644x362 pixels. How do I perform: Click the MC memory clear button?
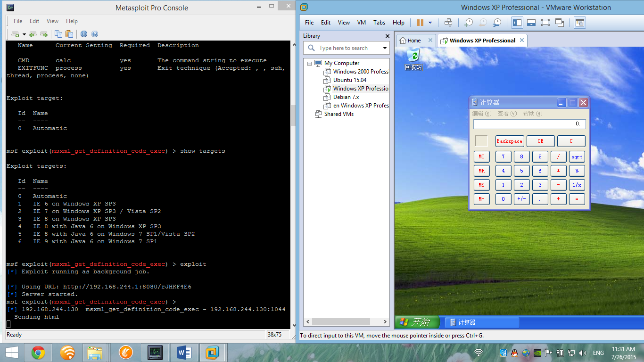[481, 156]
